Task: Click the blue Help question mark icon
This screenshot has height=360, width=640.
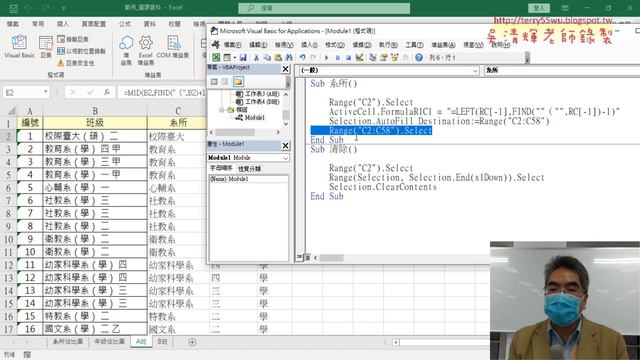Action: click(419, 58)
